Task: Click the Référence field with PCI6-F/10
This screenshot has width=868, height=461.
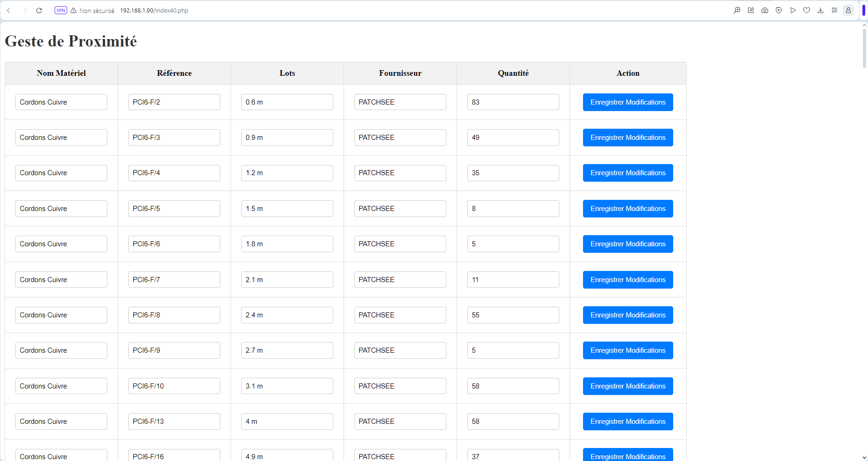Action: tap(174, 386)
